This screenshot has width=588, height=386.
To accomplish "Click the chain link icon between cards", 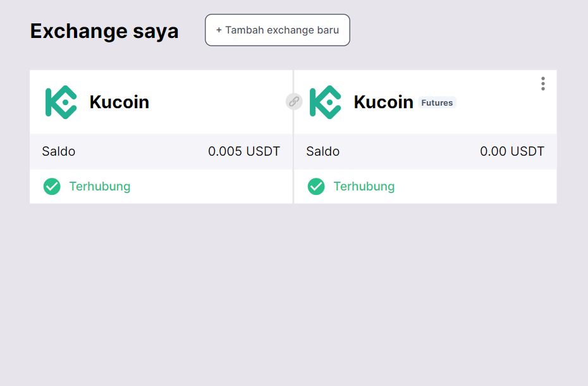I will (x=294, y=101).
